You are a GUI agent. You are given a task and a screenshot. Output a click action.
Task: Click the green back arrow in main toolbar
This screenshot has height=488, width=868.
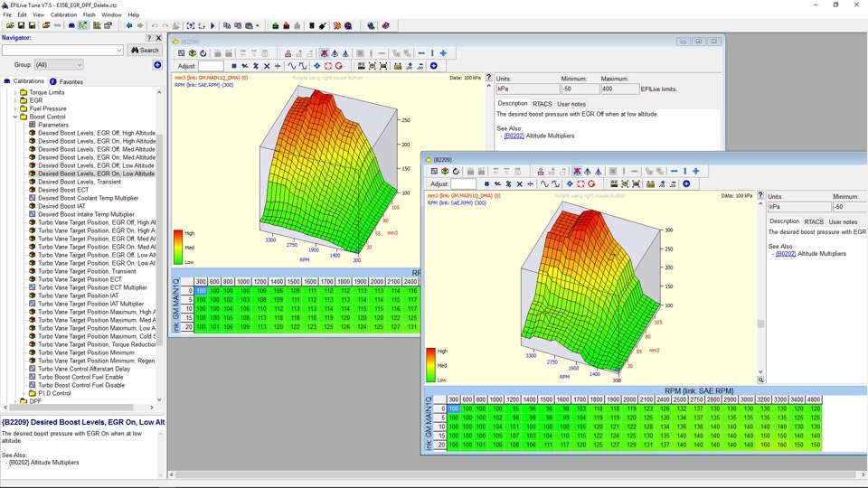129,25
